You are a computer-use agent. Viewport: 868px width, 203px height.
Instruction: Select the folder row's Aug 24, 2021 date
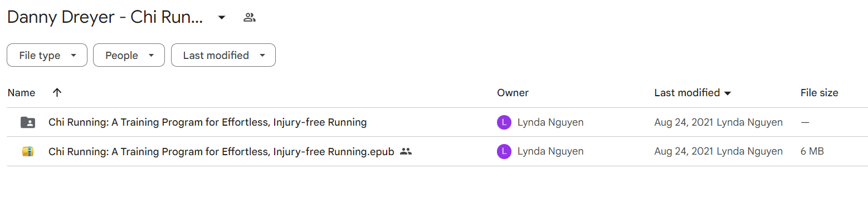point(684,122)
